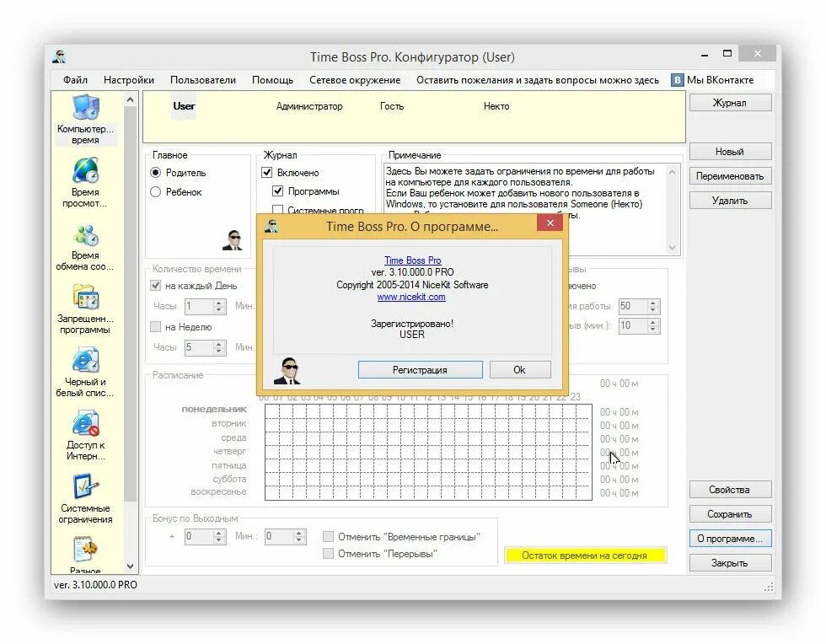Viewport: 826px width, 644px height.
Task: Click the понедельник schedule row grid
Action: [x=428, y=411]
